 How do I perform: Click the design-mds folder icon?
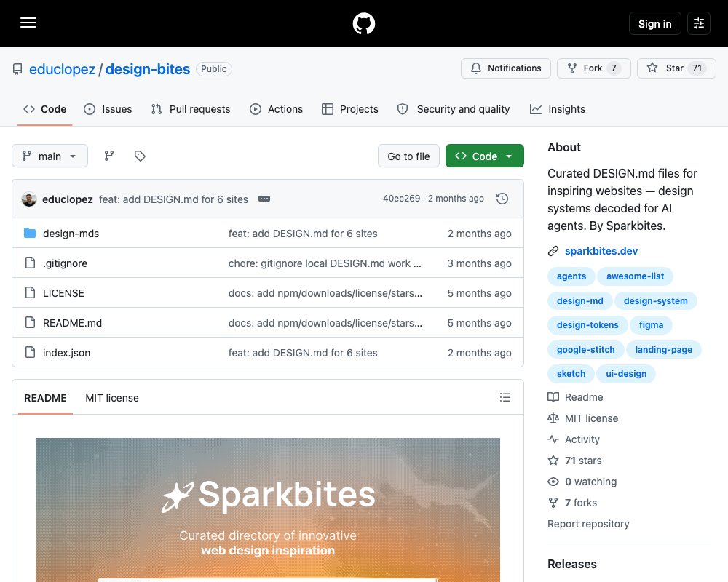pos(30,233)
